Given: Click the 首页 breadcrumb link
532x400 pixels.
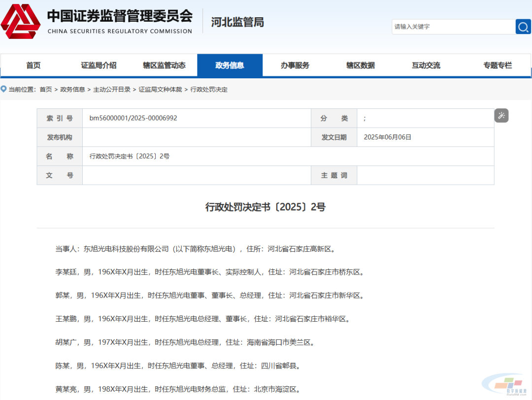Looking at the screenshot, I should click(46, 90).
